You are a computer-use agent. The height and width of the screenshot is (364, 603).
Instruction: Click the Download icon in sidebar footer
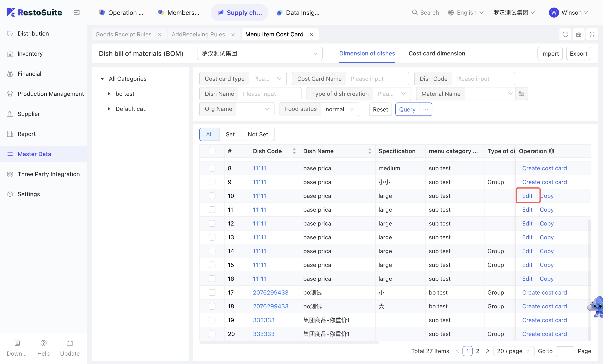coord(17,343)
